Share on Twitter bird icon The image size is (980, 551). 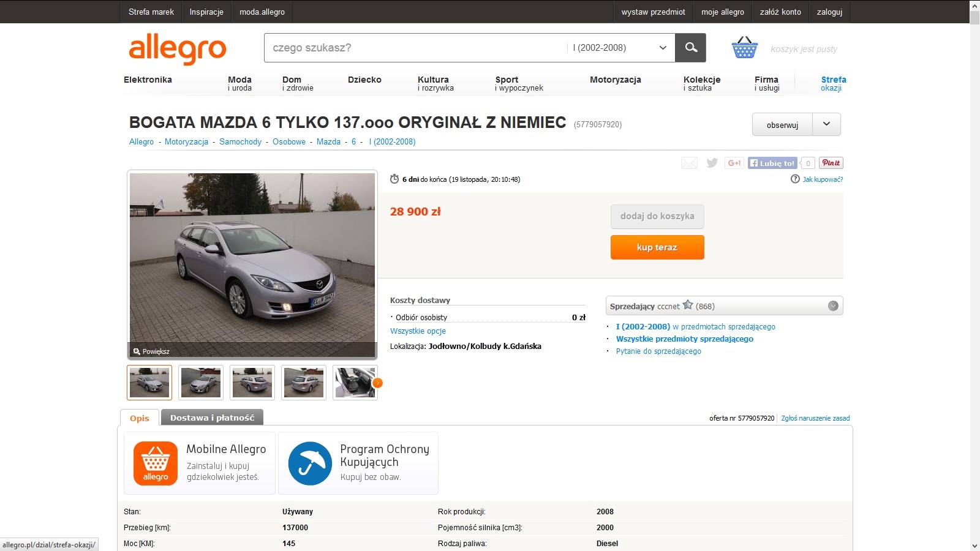point(712,163)
